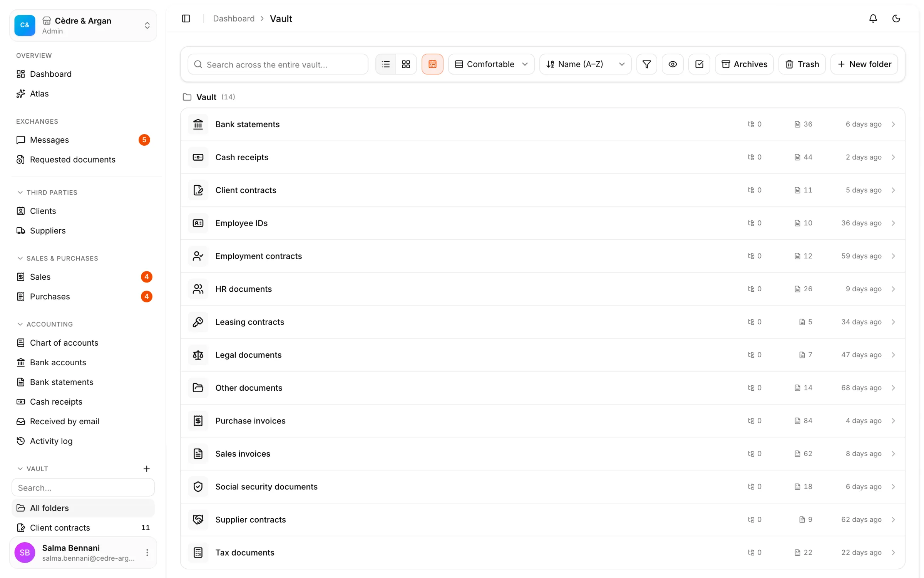924x578 pixels.
Task: Expand the Bank statements row chevron
Action: [x=893, y=124]
